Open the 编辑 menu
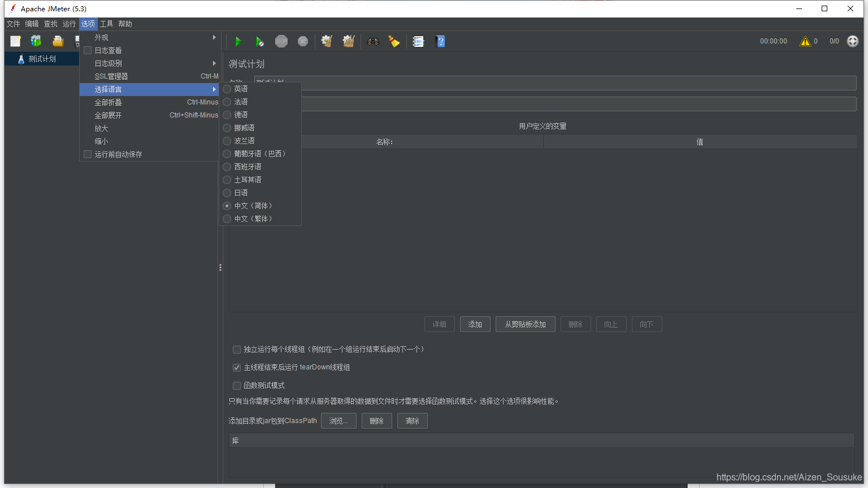868x488 pixels. click(32, 24)
